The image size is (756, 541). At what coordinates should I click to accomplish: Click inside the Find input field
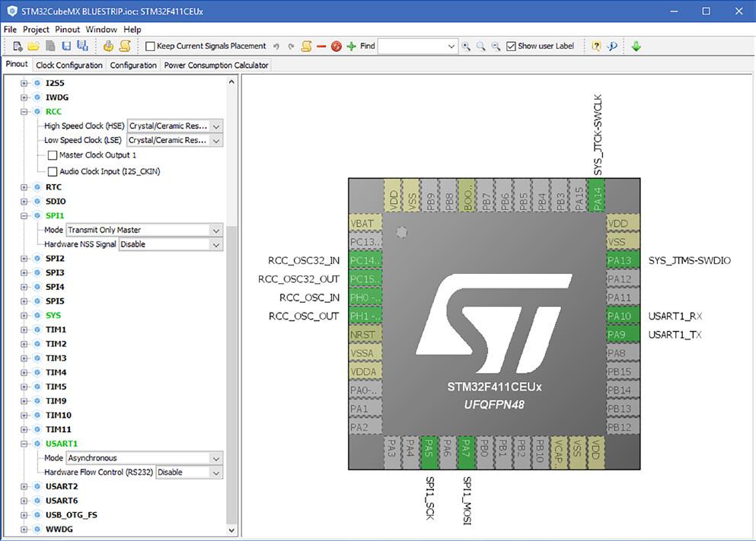coord(412,46)
